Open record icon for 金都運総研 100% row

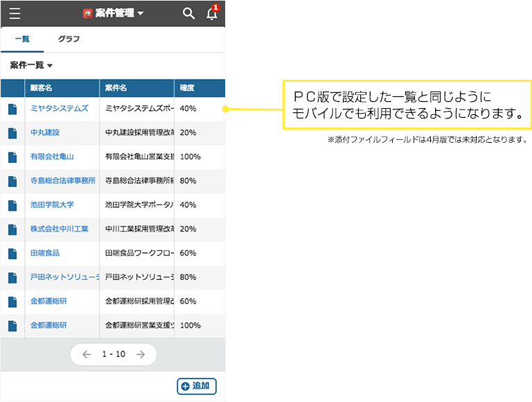click(x=12, y=326)
